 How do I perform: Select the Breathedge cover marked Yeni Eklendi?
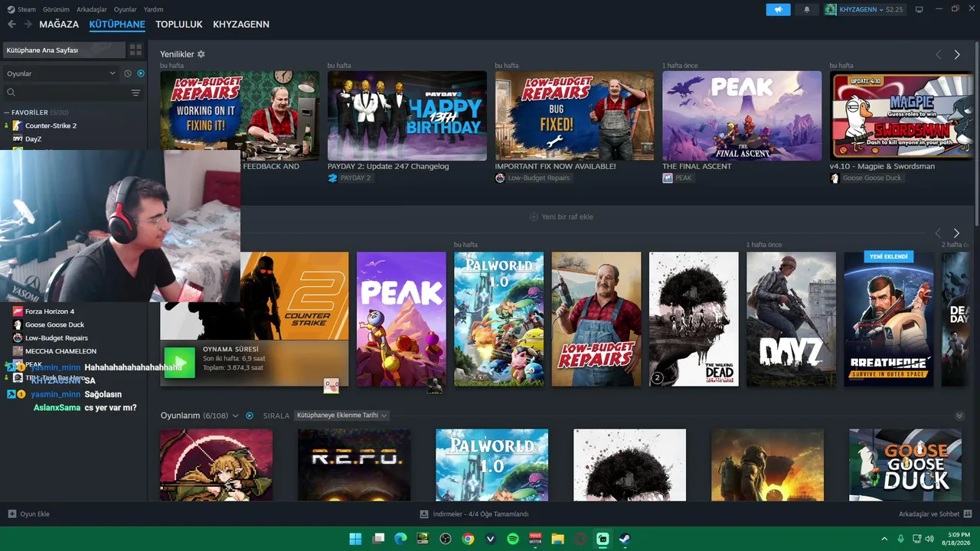[889, 319]
